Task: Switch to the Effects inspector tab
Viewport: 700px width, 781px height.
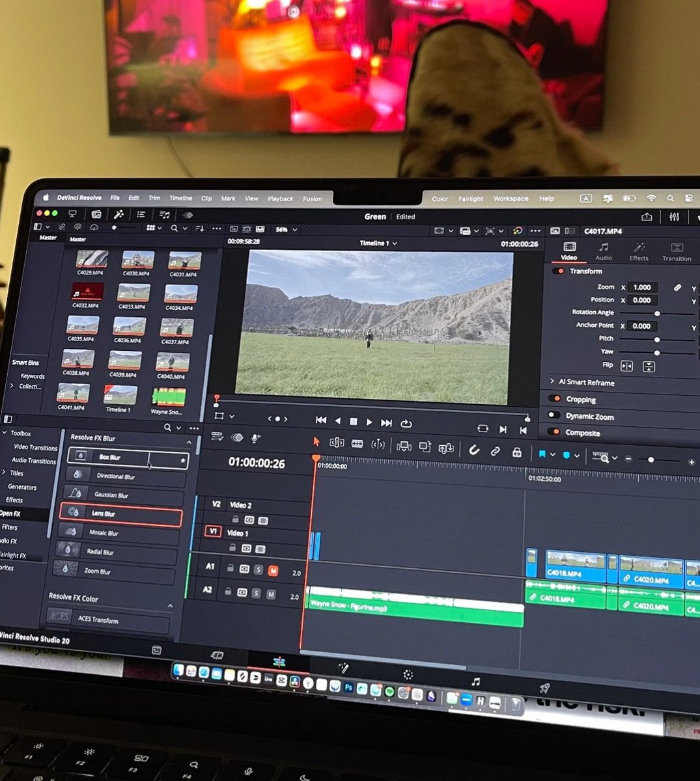Action: [639, 252]
